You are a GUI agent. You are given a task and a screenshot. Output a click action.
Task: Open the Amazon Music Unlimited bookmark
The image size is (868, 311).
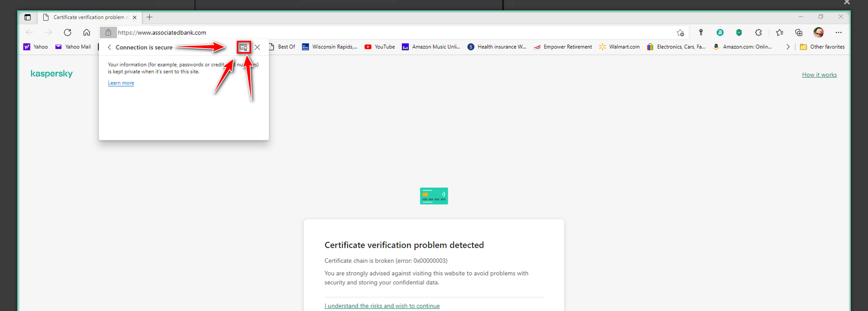pyautogui.click(x=431, y=47)
